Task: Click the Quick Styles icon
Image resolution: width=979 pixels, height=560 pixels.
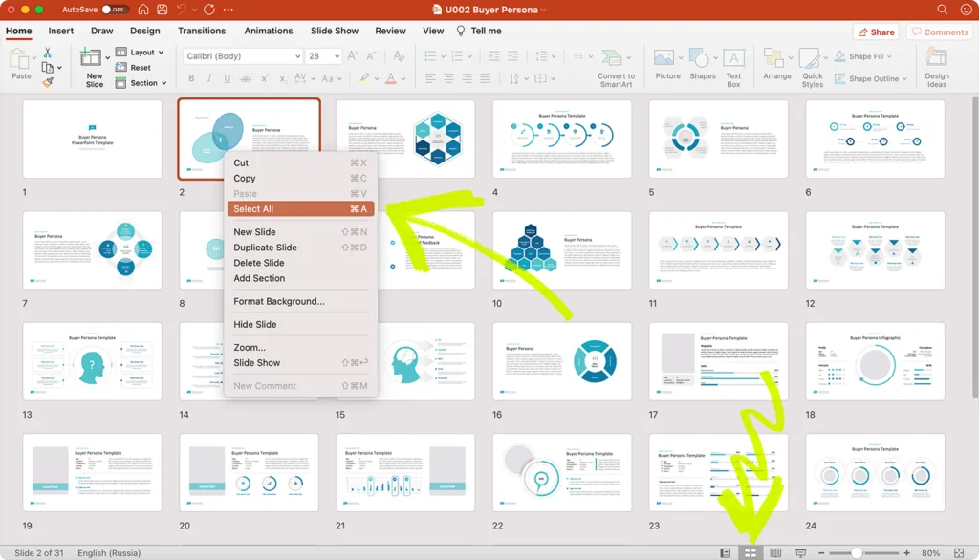Action: point(810,58)
